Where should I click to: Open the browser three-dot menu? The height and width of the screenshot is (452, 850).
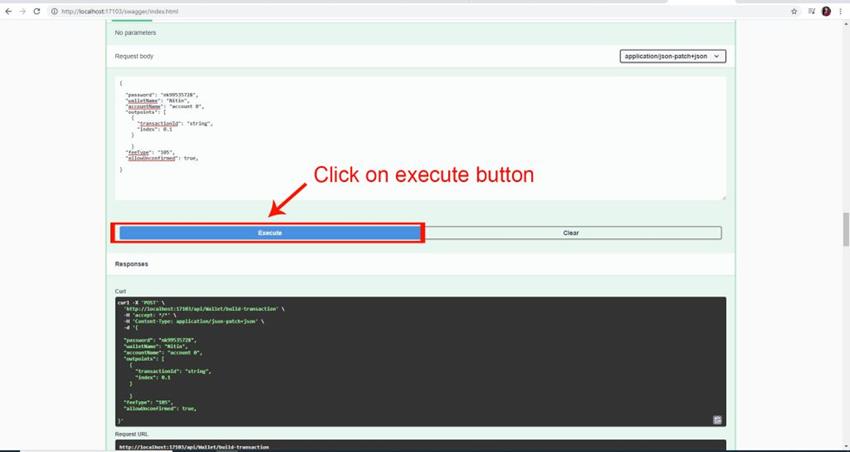(x=841, y=11)
